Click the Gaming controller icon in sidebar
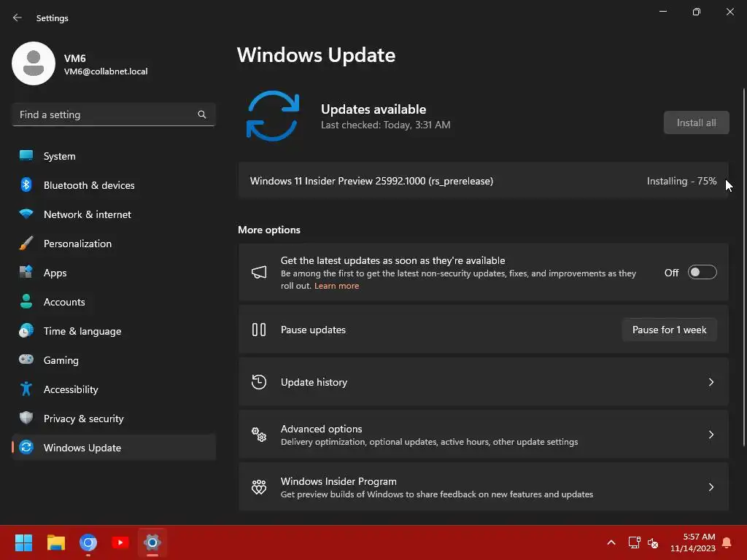Viewport: 747px width, 560px height. (x=26, y=359)
